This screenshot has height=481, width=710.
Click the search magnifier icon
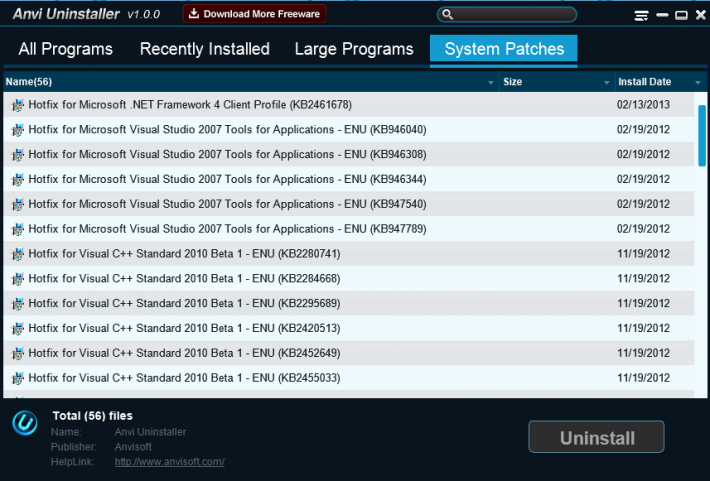pos(447,14)
